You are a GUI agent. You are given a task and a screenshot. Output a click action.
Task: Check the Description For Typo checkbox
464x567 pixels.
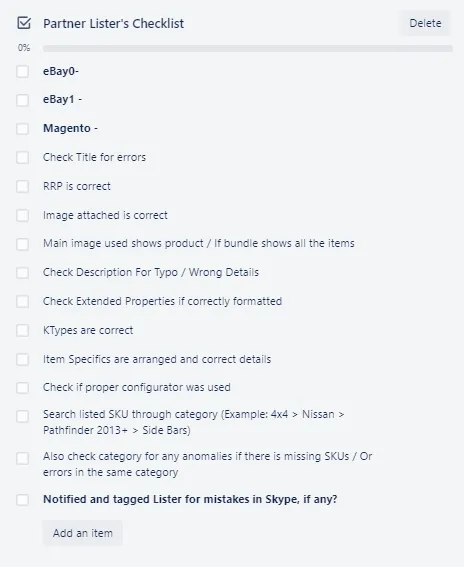click(22, 272)
